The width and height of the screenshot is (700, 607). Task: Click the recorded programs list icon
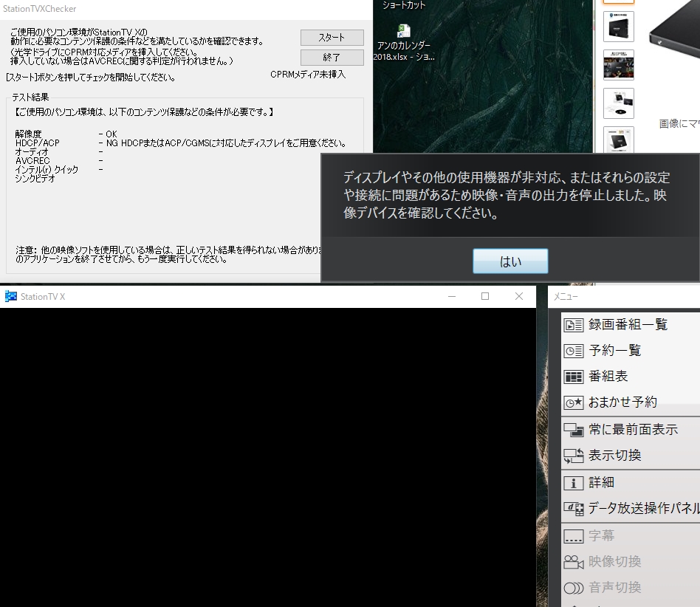click(574, 325)
